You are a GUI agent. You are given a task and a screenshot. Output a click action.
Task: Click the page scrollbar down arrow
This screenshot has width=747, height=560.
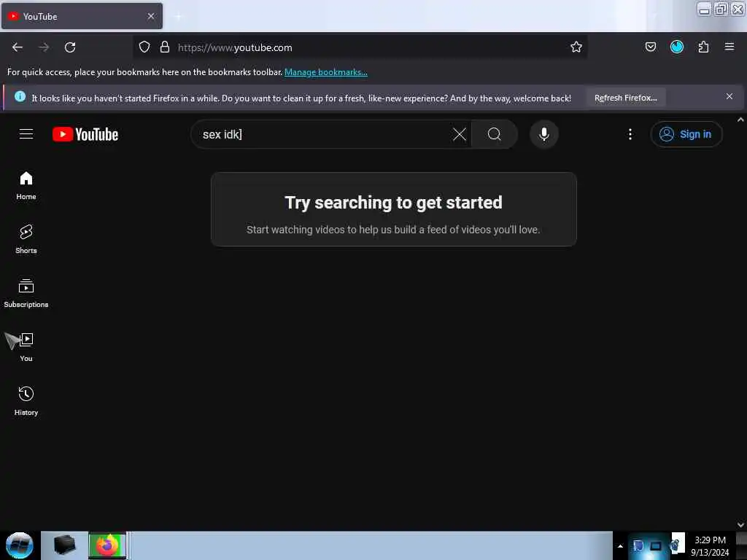[x=740, y=525]
